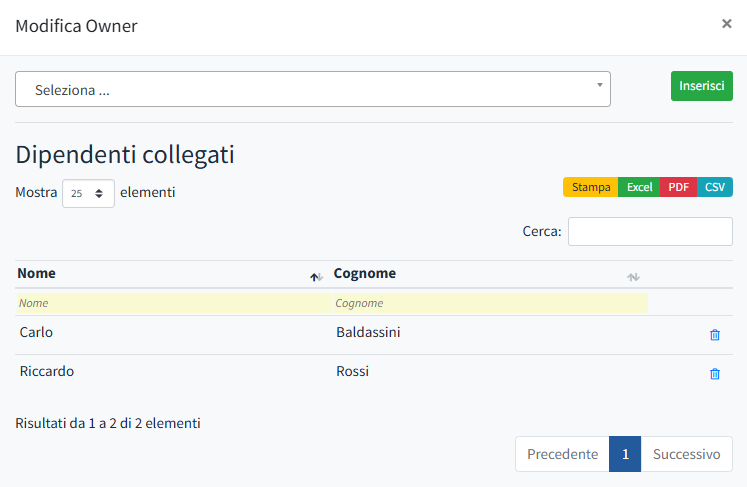Click the Nome column filter field
Viewport: 747px width, 487px height.
click(172, 303)
